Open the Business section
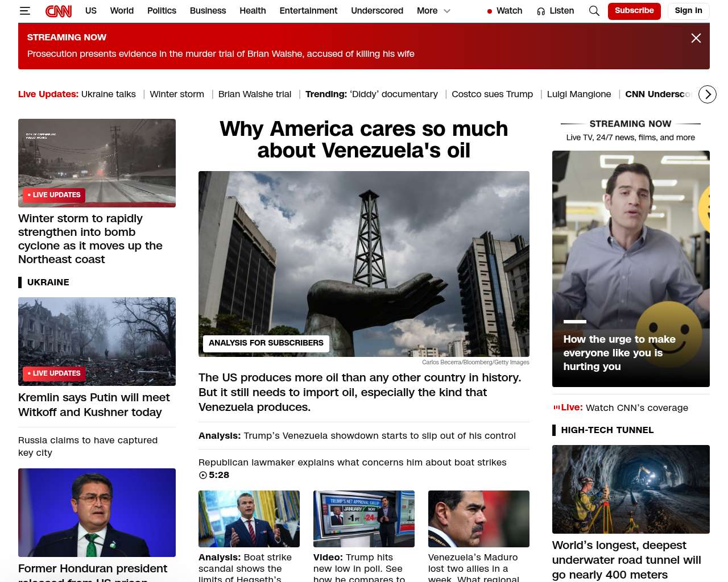Image resolution: width=728 pixels, height=582 pixels. (x=208, y=11)
